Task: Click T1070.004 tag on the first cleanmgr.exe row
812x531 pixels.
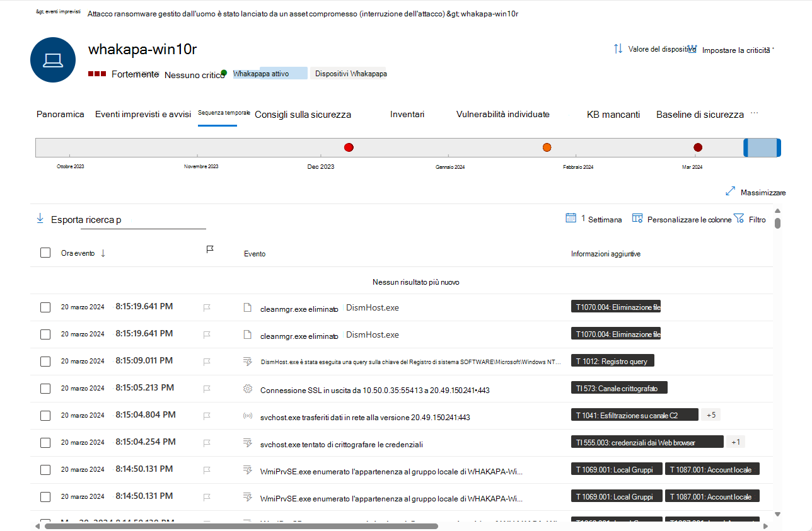Action: 616,307
